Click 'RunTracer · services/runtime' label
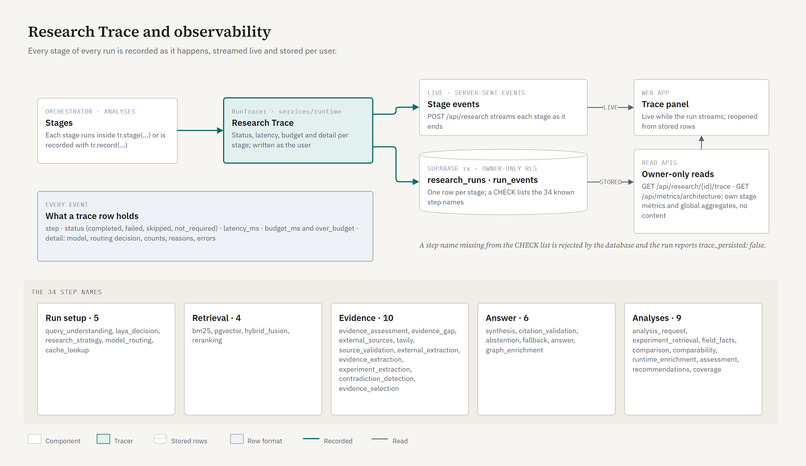Image resolution: width=806 pixels, height=466 pixels. pos(286,111)
